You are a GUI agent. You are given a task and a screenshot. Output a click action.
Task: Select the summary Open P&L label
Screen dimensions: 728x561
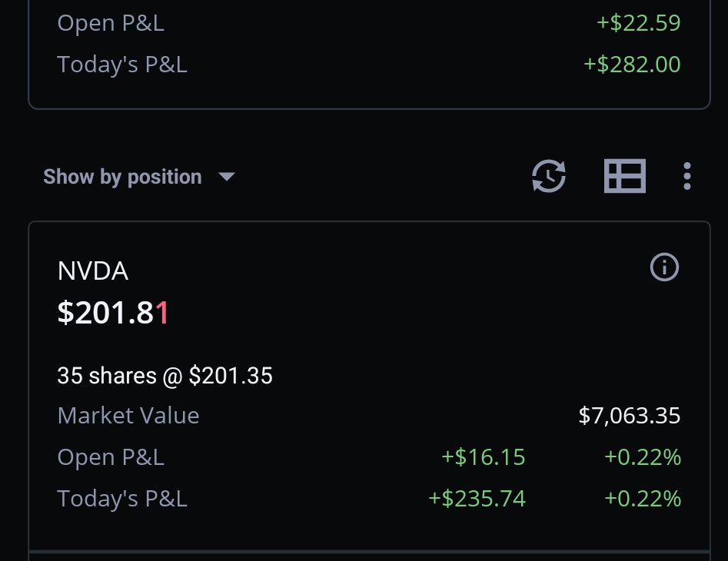click(x=111, y=23)
